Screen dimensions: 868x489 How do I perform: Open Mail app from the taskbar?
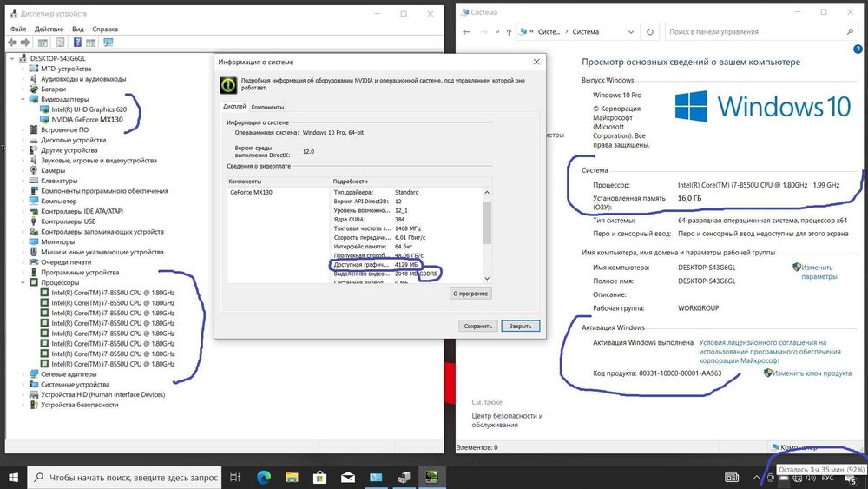pyautogui.click(x=348, y=477)
